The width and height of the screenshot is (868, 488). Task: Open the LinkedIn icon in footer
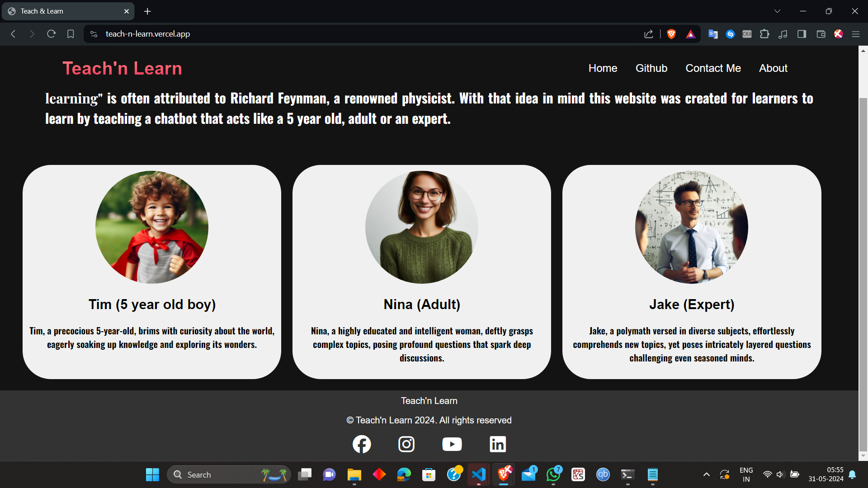click(498, 444)
